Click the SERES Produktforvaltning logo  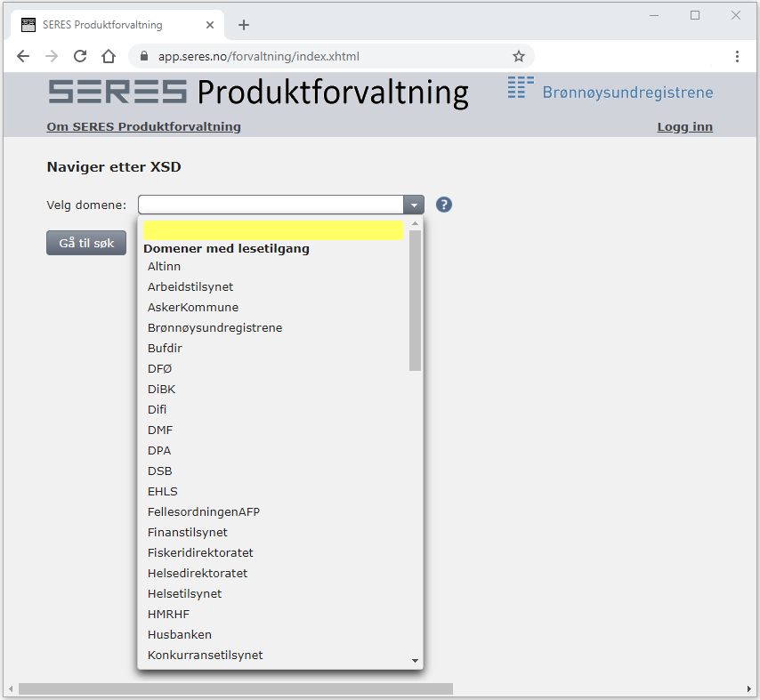[x=258, y=92]
